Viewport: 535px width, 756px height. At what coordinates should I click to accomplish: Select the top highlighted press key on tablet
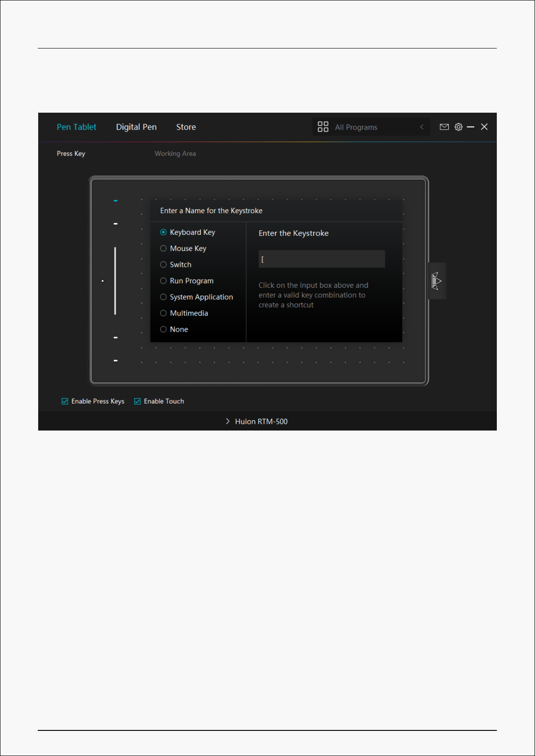click(115, 201)
